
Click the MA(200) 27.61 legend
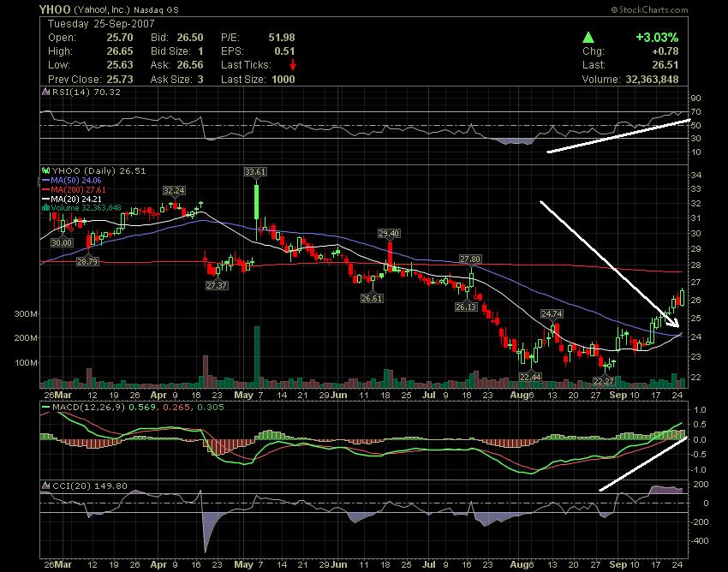79,189
